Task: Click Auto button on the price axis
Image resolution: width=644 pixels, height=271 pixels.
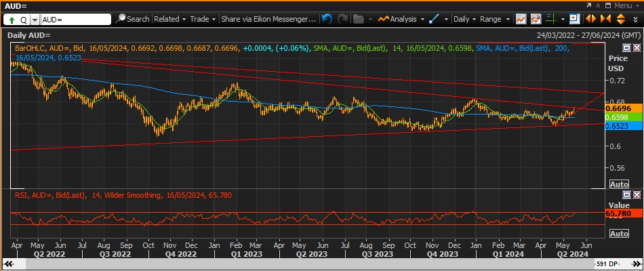Action: coord(619,184)
